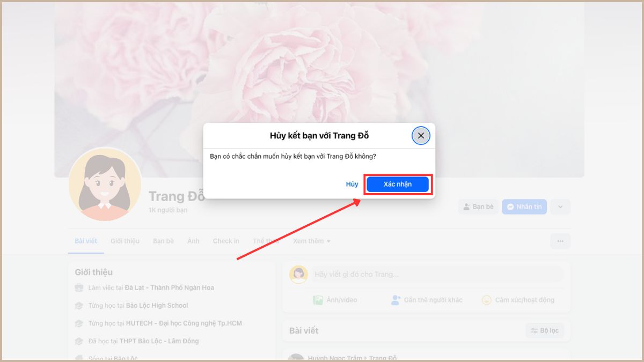Image resolution: width=644 pixels, height=362 pixels.
Task: Open the Ảnh photos tab
Action: [193, 241]
